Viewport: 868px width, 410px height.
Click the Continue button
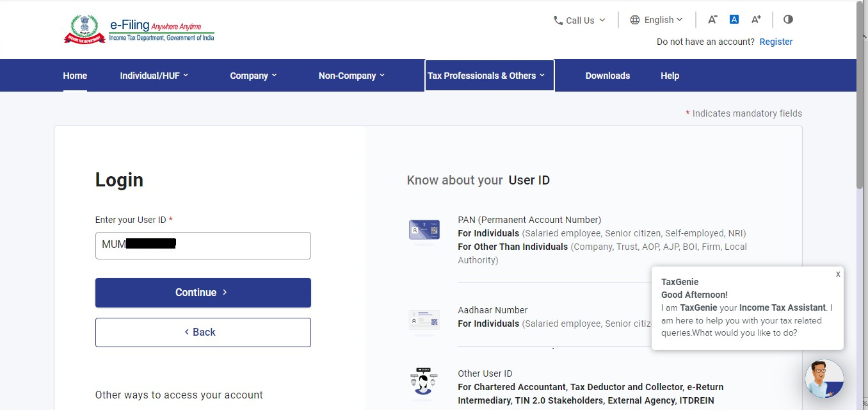click(x=202, y=292)
